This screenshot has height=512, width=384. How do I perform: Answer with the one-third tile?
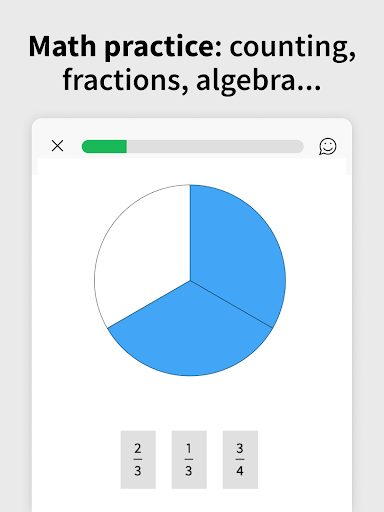point(189,460)
